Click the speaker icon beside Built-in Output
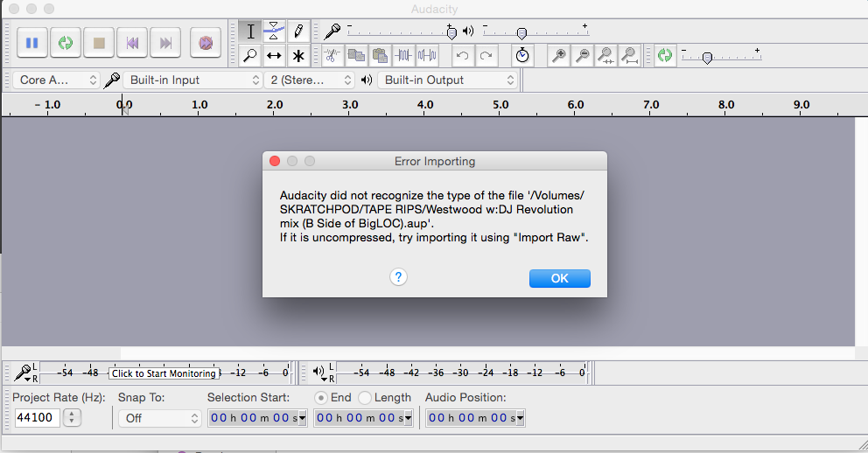868x453 pixels. click(x=366, y=80)
